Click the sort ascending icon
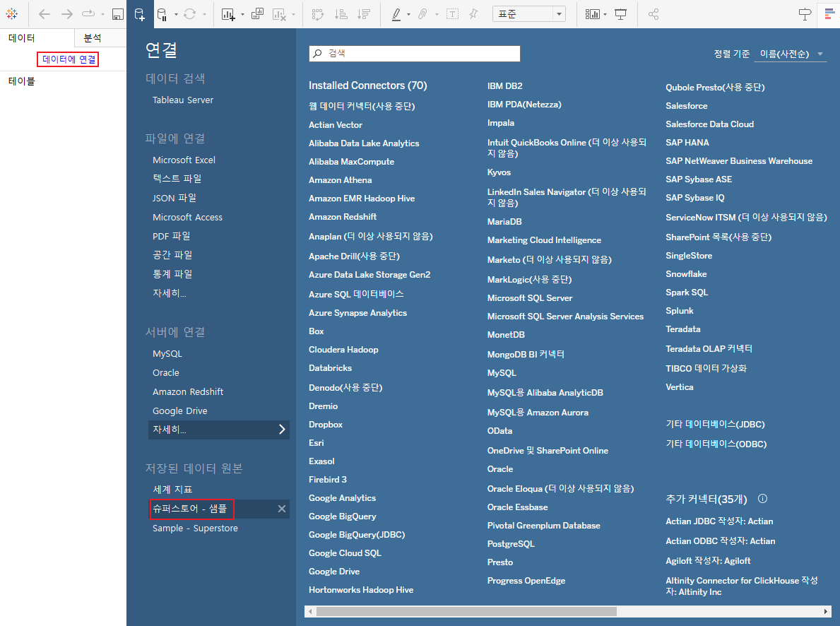This screenshot has height=626, width=840. pos(341,14)
